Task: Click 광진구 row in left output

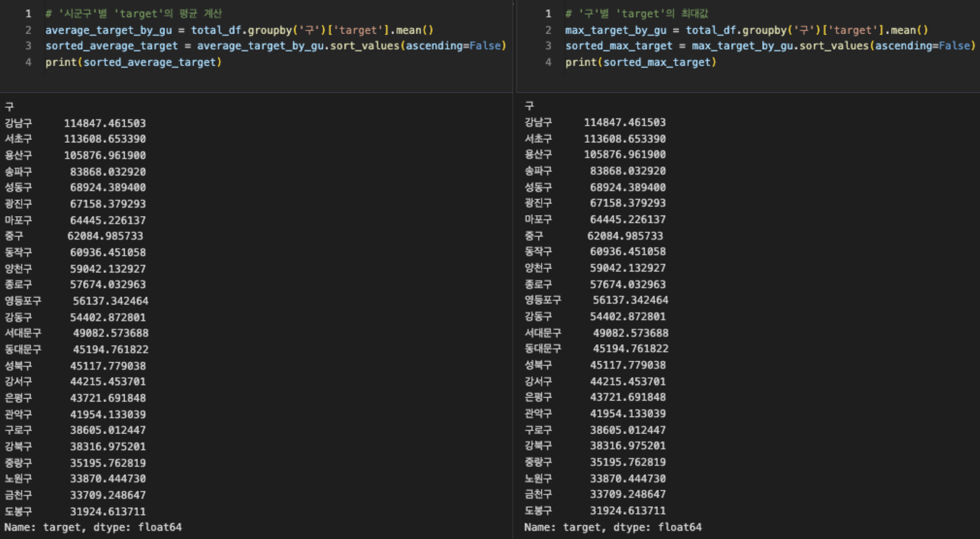Action: point(75,204)
